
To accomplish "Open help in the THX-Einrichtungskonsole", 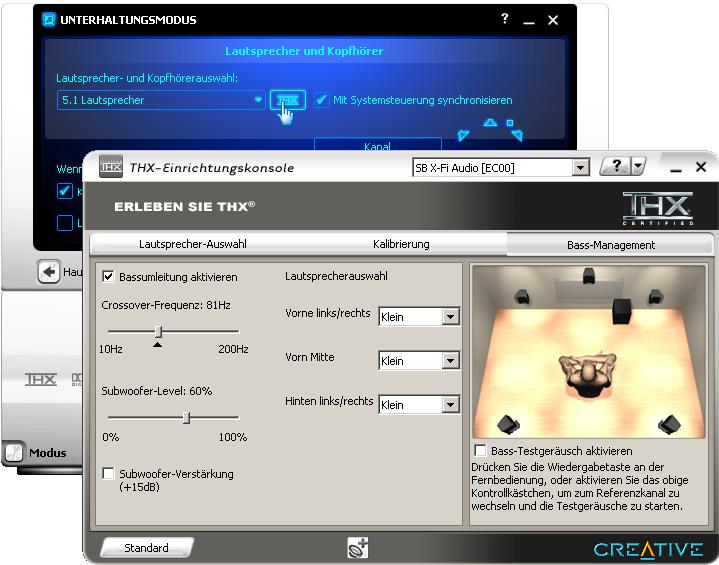I will click(616, 166).
